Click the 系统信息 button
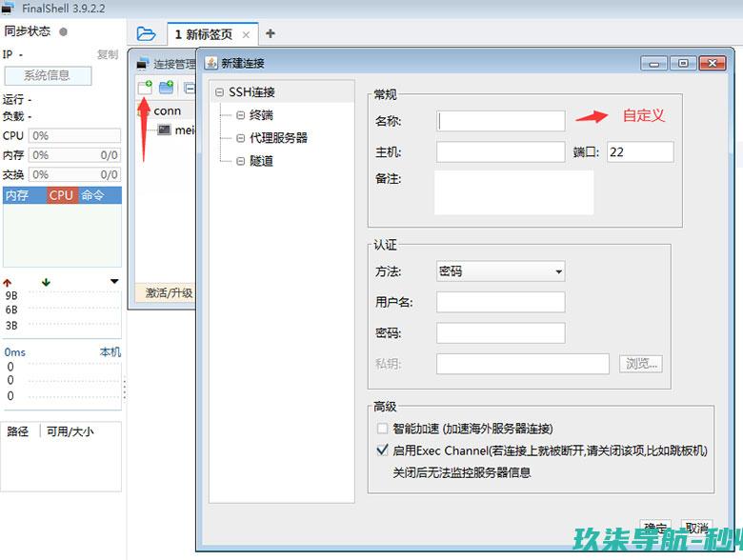Screen dimensions: 743x560 [x=48, y=75]
